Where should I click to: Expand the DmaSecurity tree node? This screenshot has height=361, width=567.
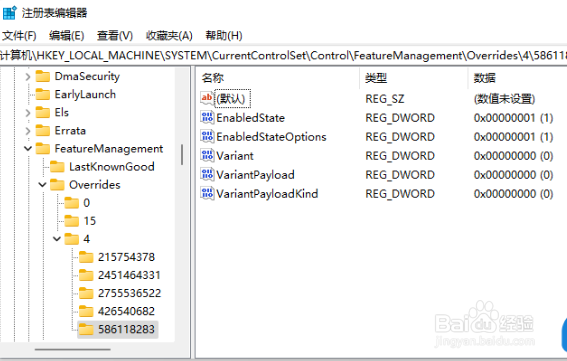28,77
